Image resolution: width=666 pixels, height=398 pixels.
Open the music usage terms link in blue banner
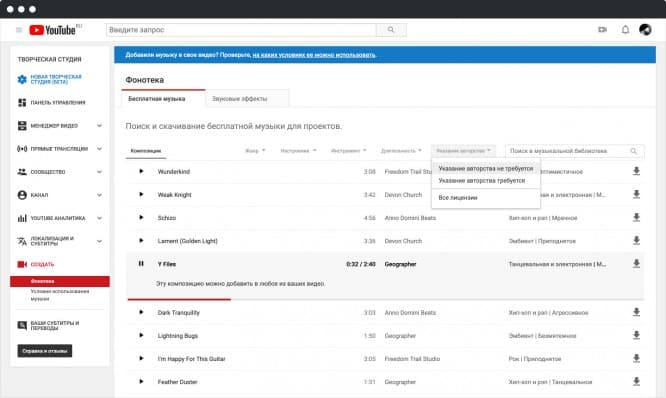tap(314, 55)
